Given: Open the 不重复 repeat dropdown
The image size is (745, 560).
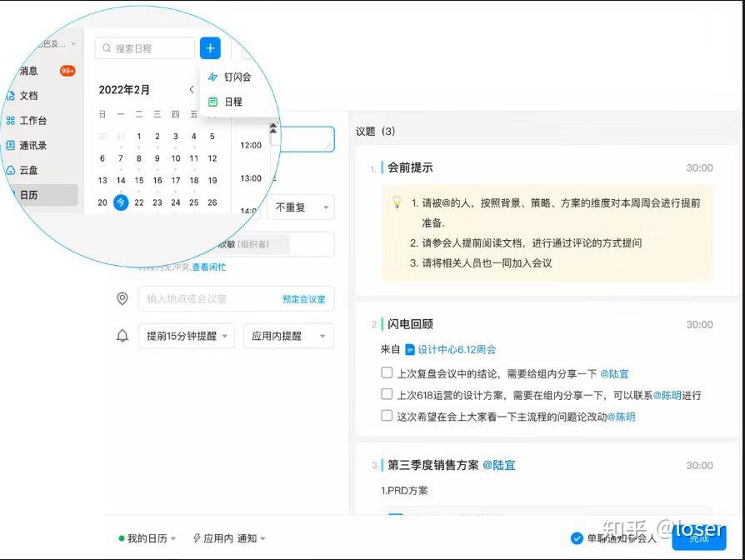Looking at the screenshot, I should tap(301, 207).
